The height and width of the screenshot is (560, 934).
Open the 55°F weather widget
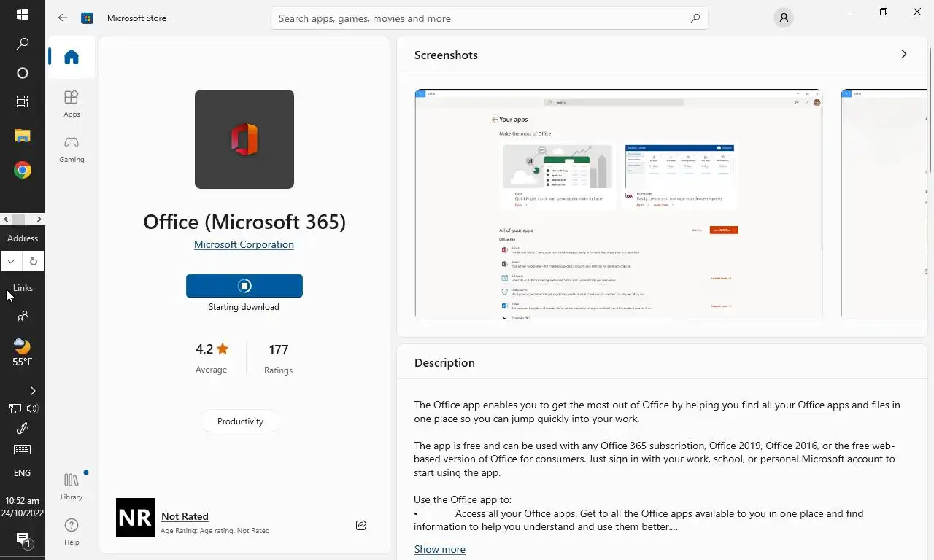[22, 353]
